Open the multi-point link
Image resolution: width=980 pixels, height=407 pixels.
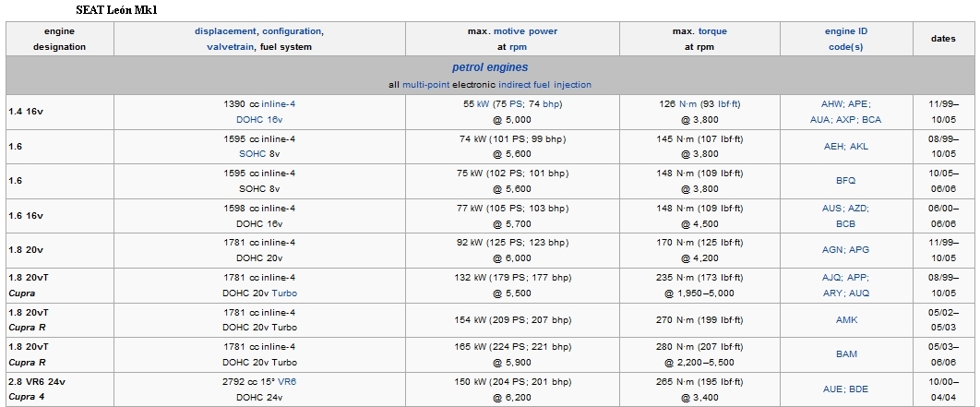pyautogui.click(x=425, y=84)
